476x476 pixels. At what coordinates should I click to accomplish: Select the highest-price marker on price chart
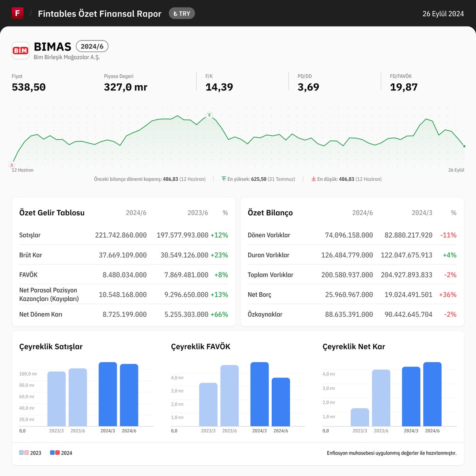click(x=209, y=115)
